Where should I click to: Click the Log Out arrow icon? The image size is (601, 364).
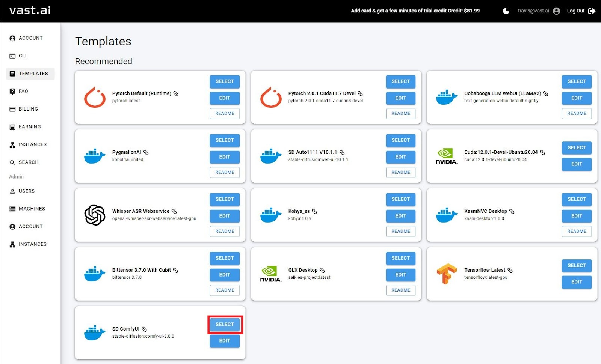pyautogui.click(x=592, y=11)
